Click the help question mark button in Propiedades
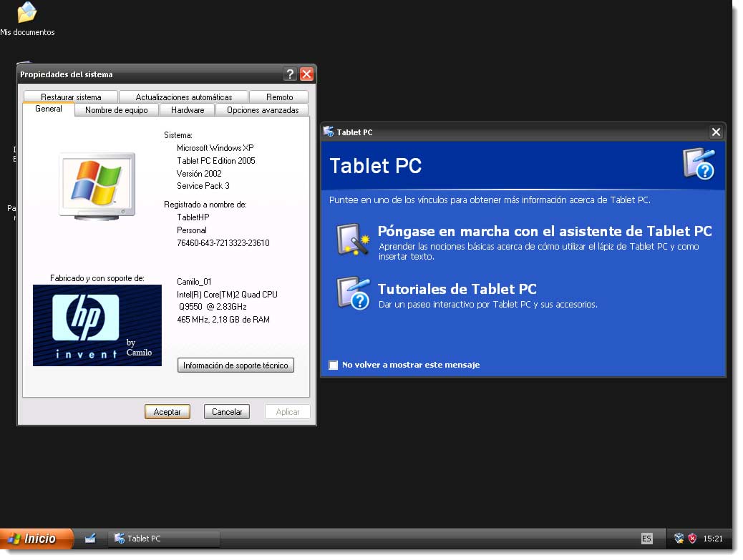 tap(290, 74)
